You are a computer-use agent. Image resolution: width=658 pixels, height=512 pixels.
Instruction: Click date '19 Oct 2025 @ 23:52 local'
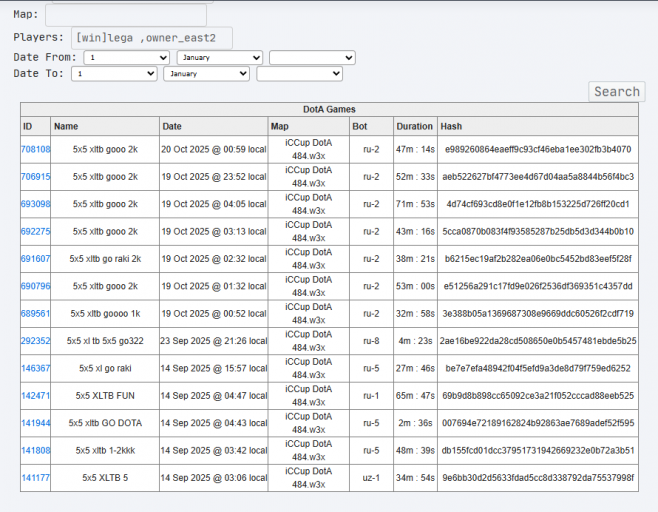coord(214,177)
